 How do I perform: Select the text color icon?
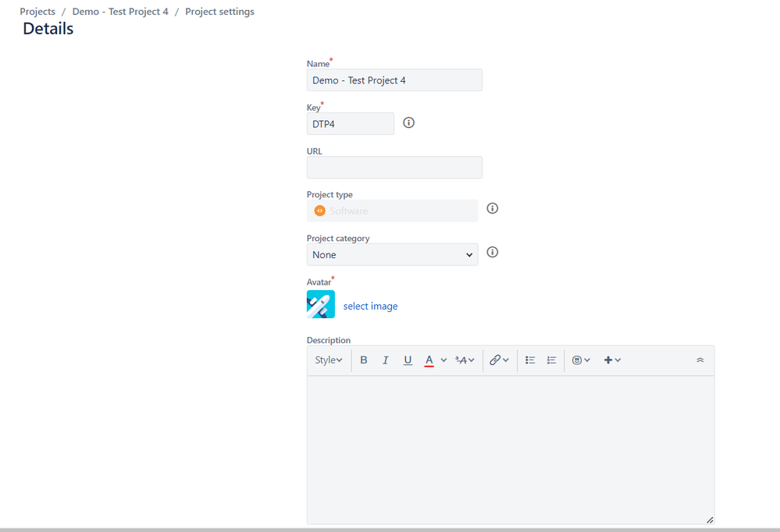pos(429,360)
